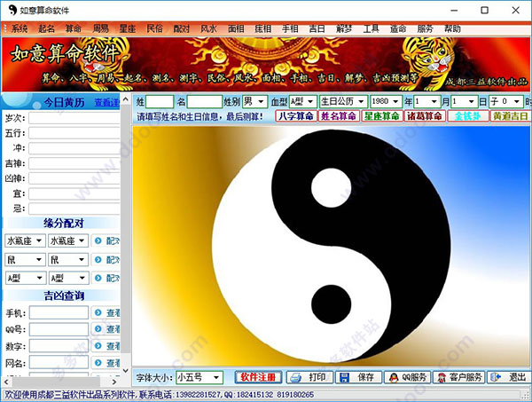Open the 起名 menu
This screenshot has width=532, height=402.
click(x=46, y=28)
